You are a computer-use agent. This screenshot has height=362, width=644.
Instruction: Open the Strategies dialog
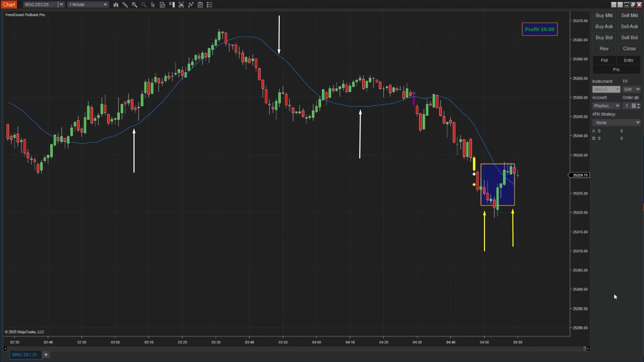pos(191,5)
